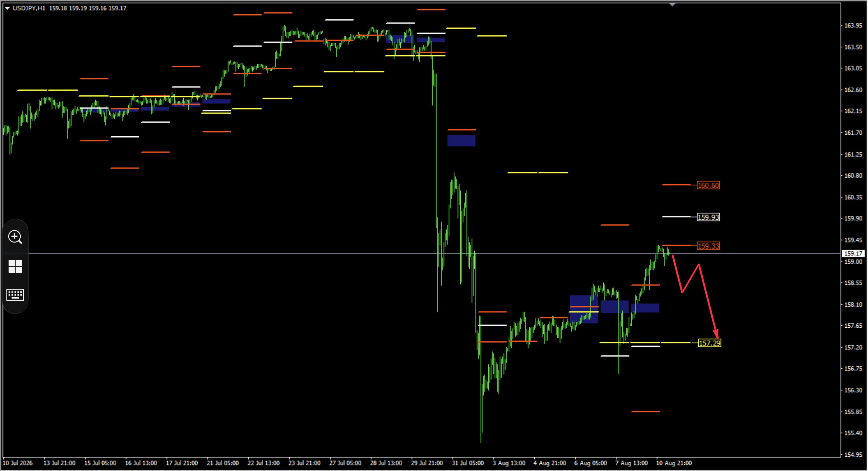Select the 159.33 orange price label

[708, 246]
